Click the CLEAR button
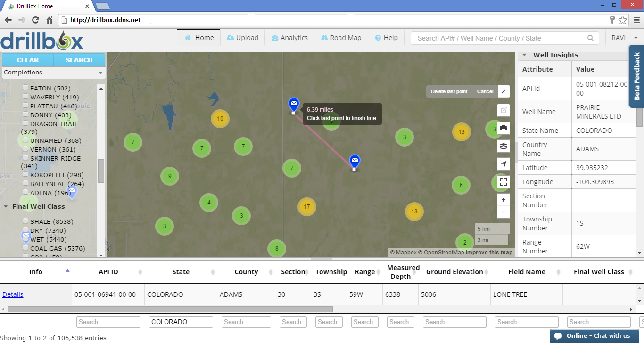This screenshot has width=644, height=343. pyautogui.click(x=28, y=60)
